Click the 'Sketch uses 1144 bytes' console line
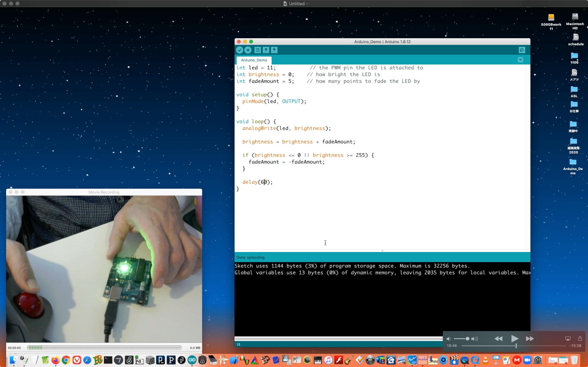The width and height of the screenshot is (588, 367). coord(352,266)
